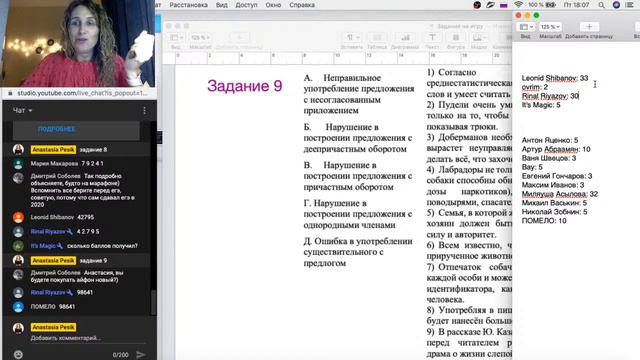Viewport: 640px width, 360px height.
Task: Click the Anastasia Pesik badge next to задание 9
Action: [53, 260]
